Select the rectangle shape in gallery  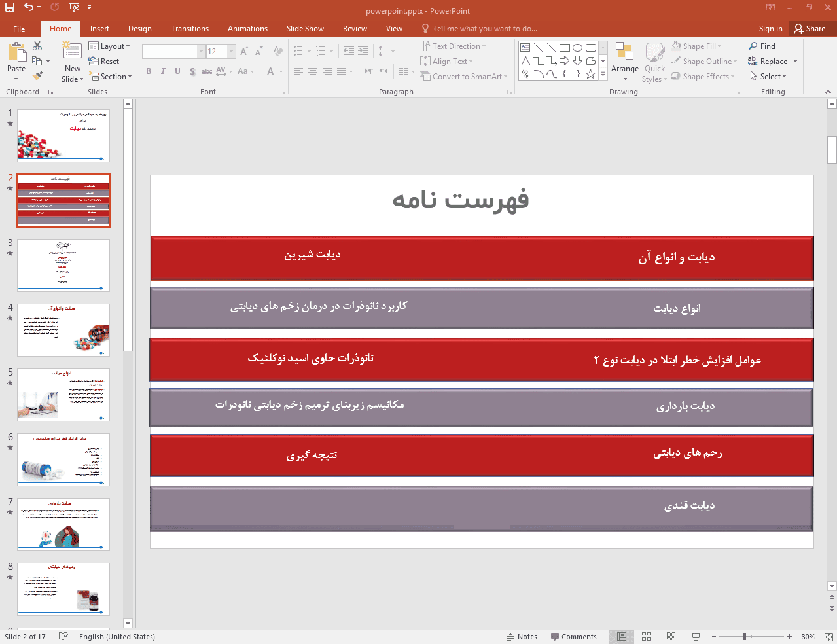pos(564,47)
